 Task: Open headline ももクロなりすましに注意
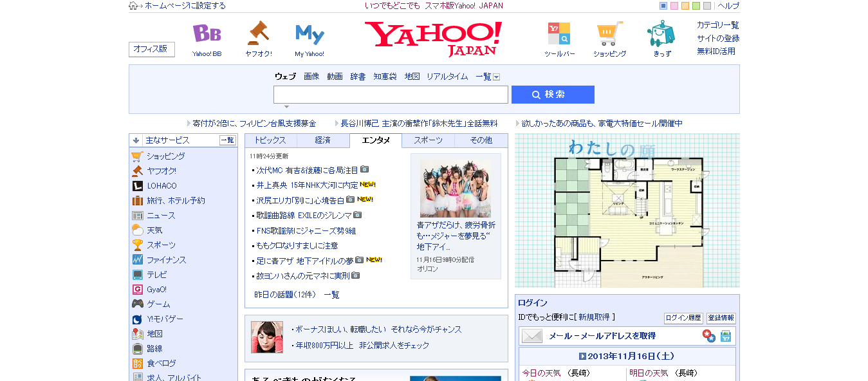pos(297,246)
